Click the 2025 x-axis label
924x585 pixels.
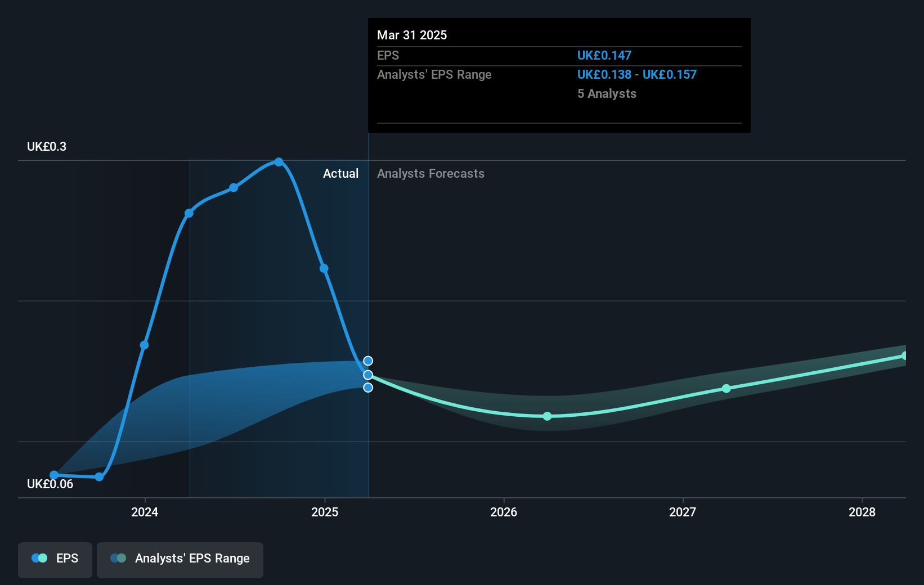(325, 512)
